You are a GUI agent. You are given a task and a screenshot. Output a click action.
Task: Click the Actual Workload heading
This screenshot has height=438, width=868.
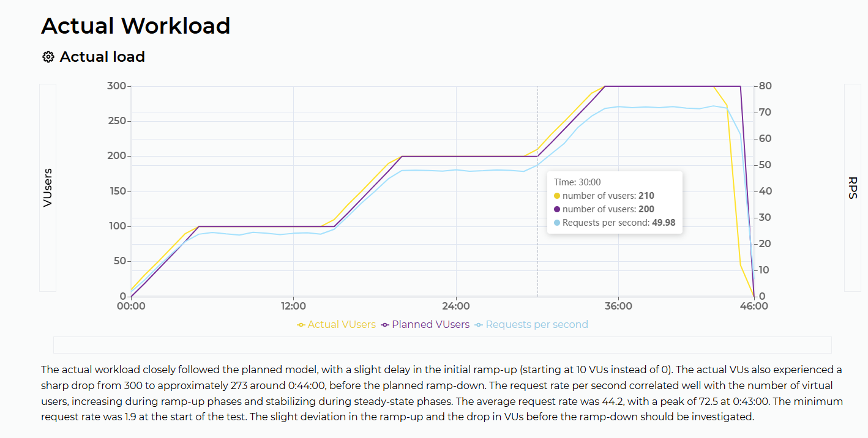pyautogui.click(x=136, y=26)
